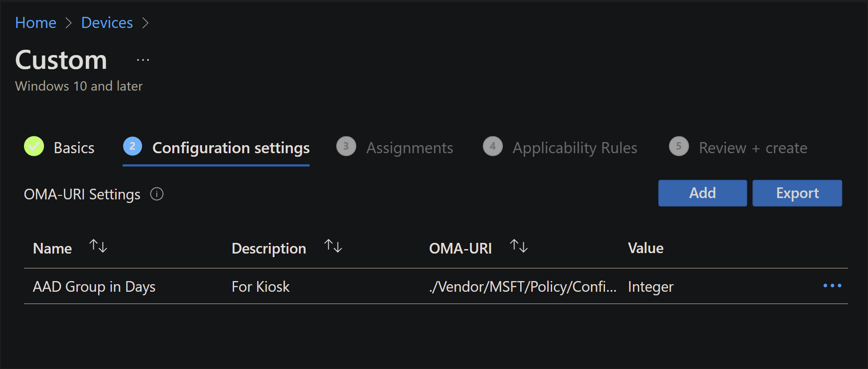Jump to Review + create step
The height and width of the screenshot is (369, 868).
tap(753, 148)
